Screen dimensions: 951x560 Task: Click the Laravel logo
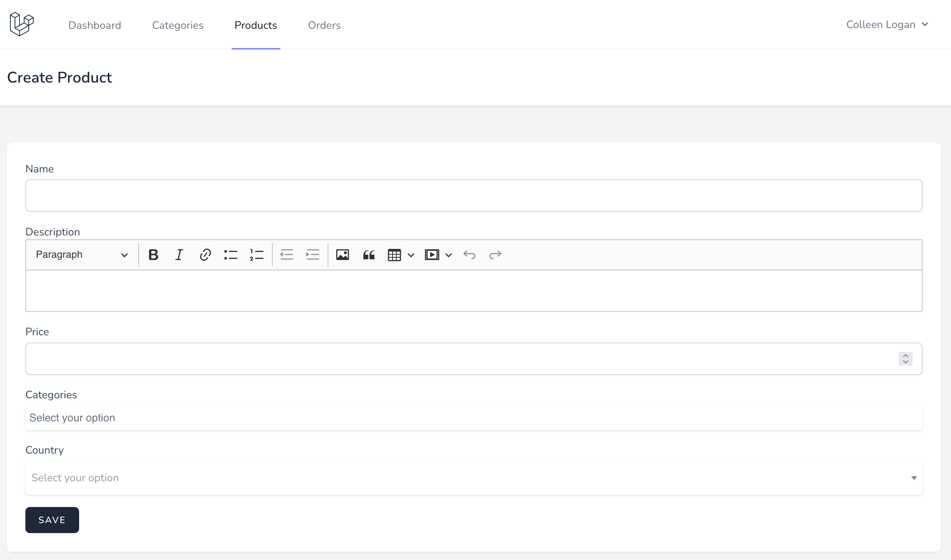[22, 24]
